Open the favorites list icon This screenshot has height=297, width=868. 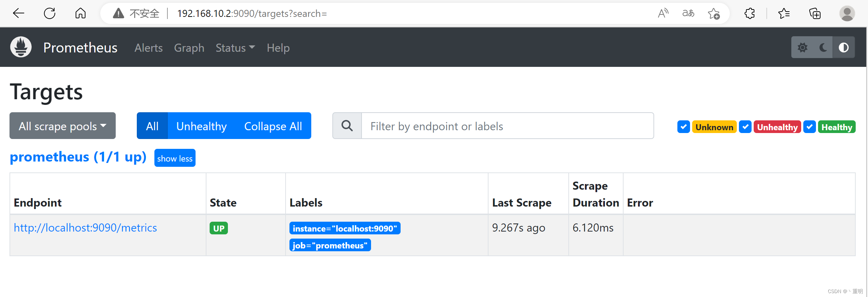tap(784, 13)
